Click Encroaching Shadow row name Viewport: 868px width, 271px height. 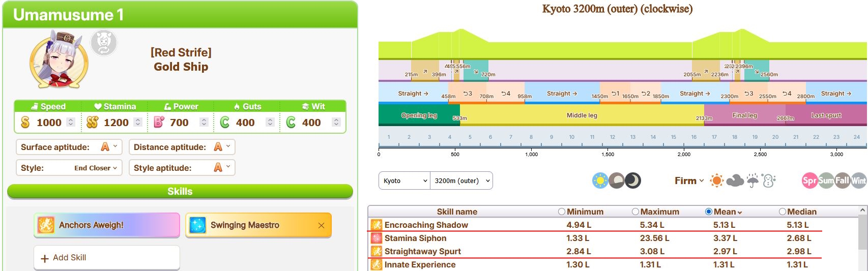tap(426, 225)
